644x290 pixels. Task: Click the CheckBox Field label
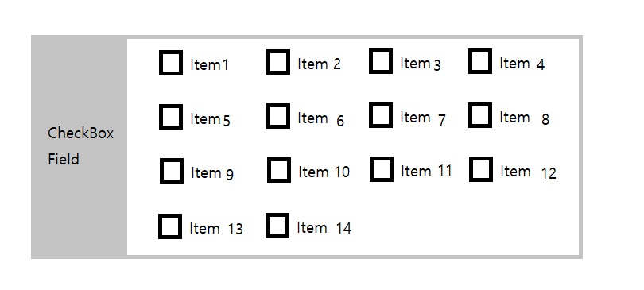[x=80, y=146]
